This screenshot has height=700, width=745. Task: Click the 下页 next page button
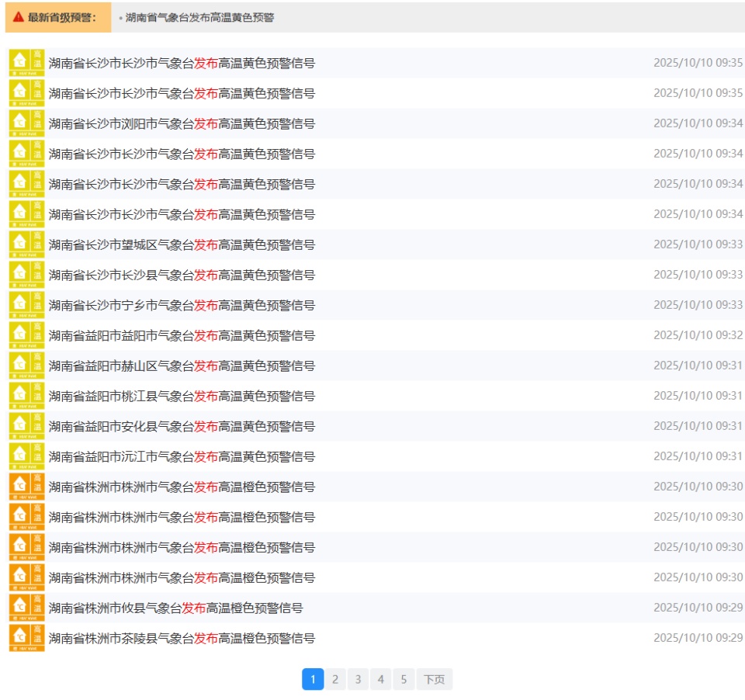[434, 680]
